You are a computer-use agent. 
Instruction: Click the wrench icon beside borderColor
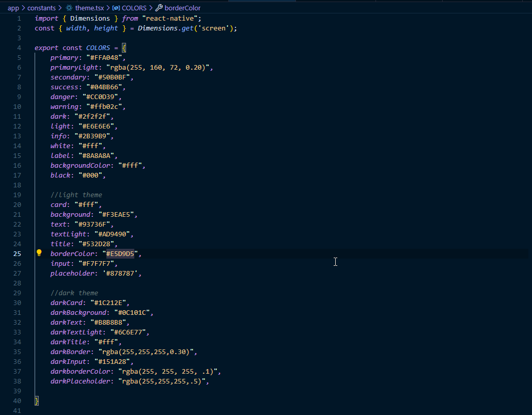coord(159,8)
